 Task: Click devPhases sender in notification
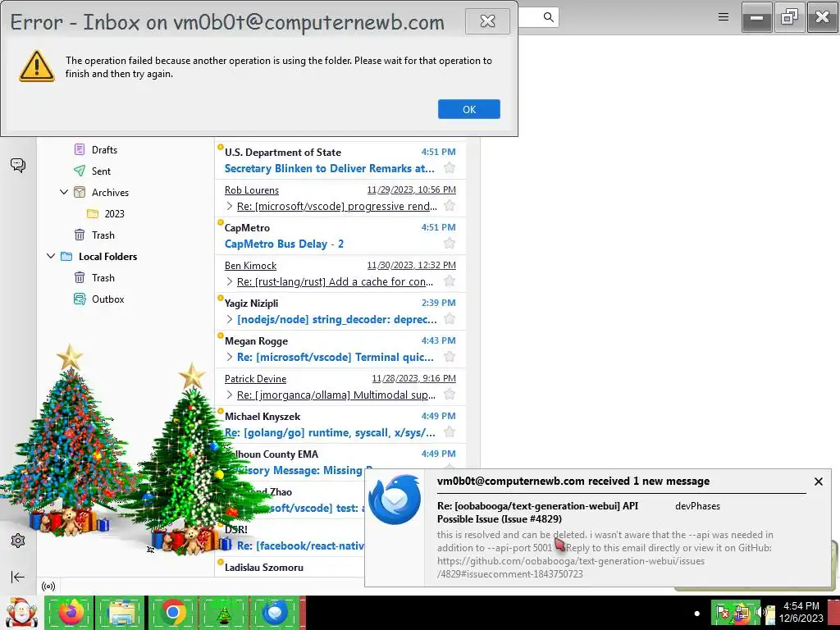[697, 505]
